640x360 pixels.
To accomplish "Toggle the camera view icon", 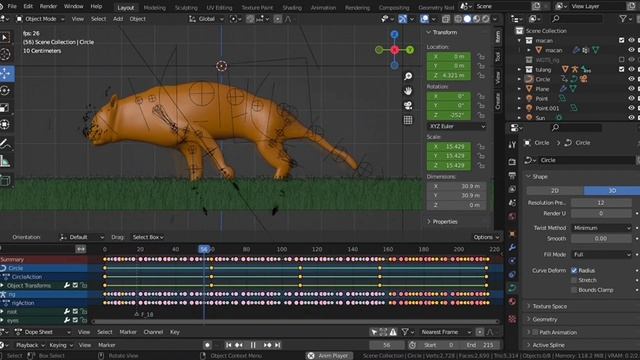I will [408, 106].
